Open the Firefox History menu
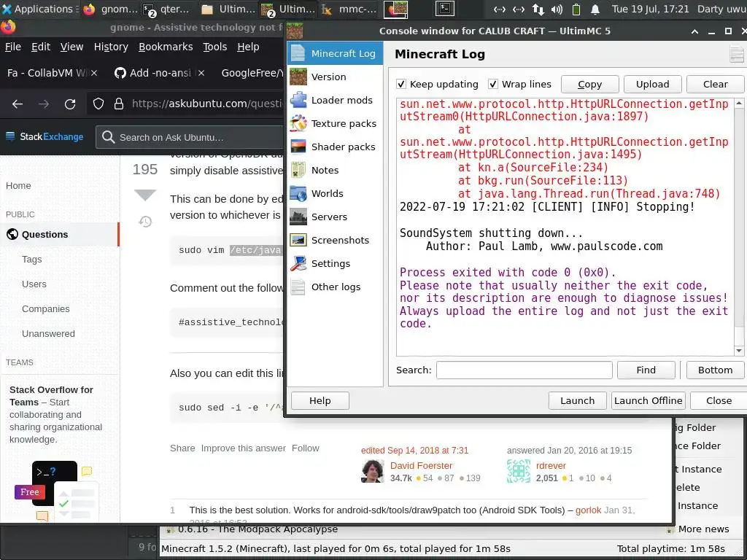 coord(111,47)
